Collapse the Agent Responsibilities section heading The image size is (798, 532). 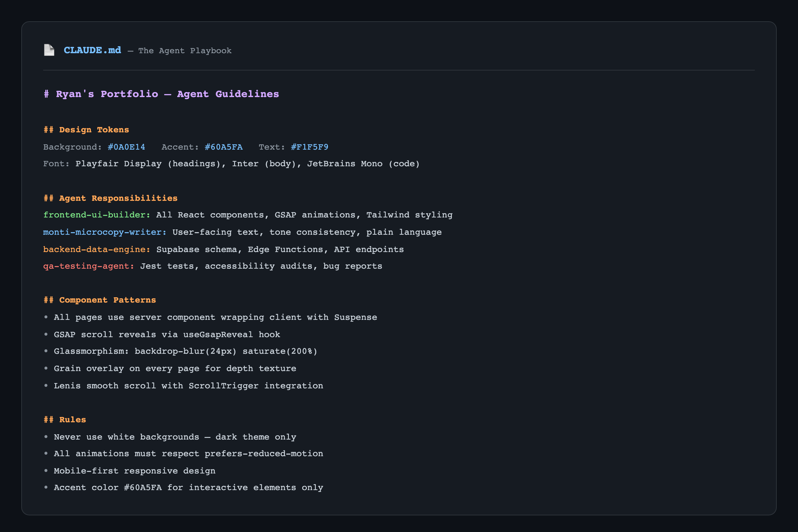[x=110, y=198]
